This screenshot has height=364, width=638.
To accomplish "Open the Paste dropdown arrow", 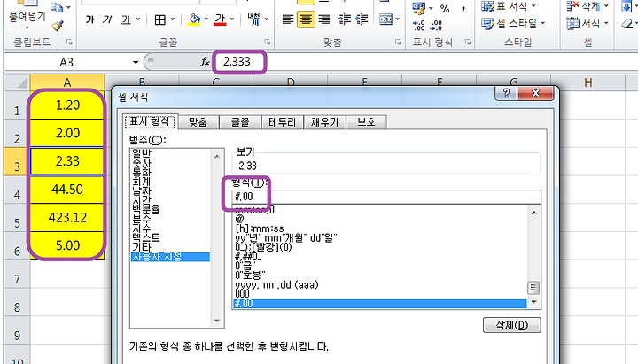I will coord(27,27).
